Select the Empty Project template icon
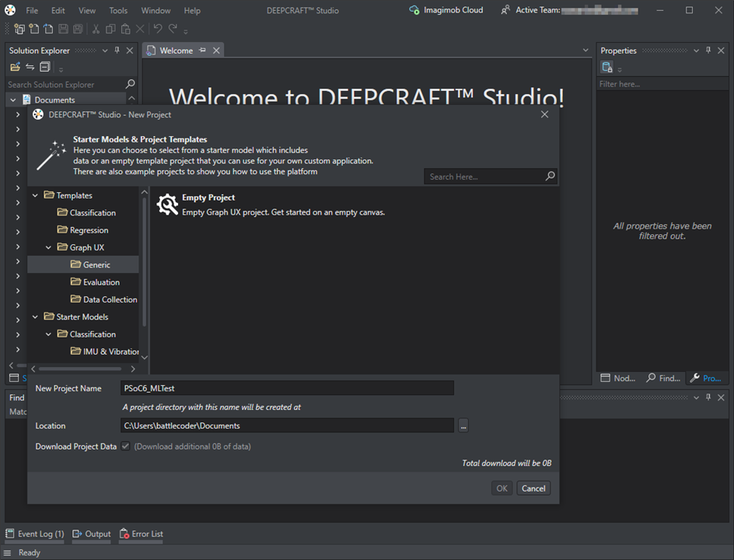This screenshot has width=734, height=560. [167, 205]
